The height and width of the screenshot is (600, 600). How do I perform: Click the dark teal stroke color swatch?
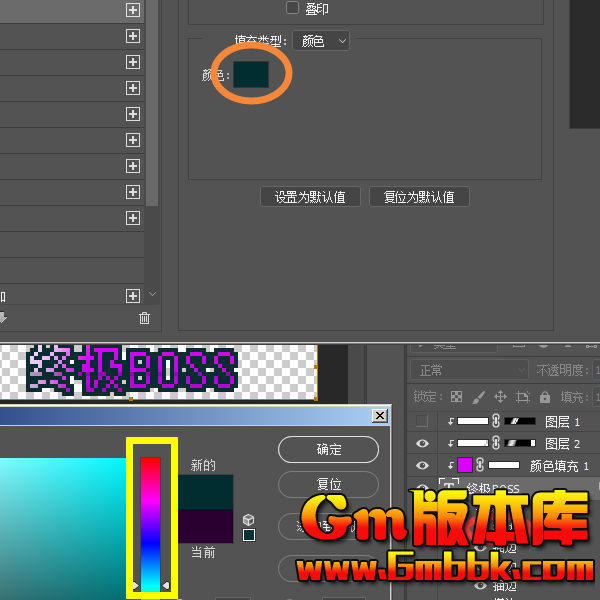click(251, 74)
